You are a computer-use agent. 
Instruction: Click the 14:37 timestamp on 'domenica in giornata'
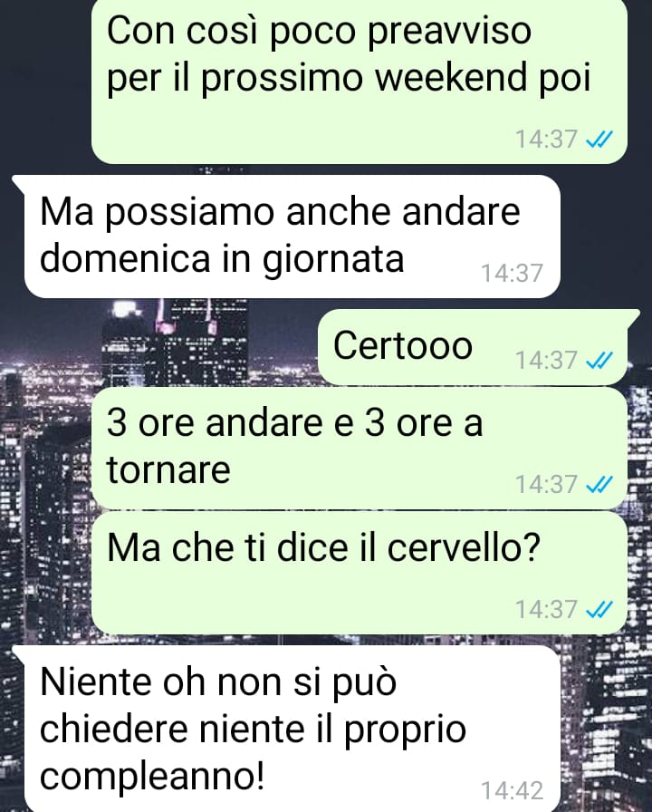coord(513,274)
